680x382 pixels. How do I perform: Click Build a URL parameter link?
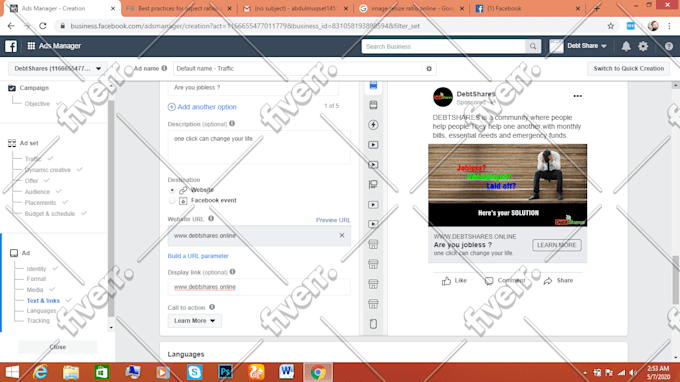(x=198, y=256)
